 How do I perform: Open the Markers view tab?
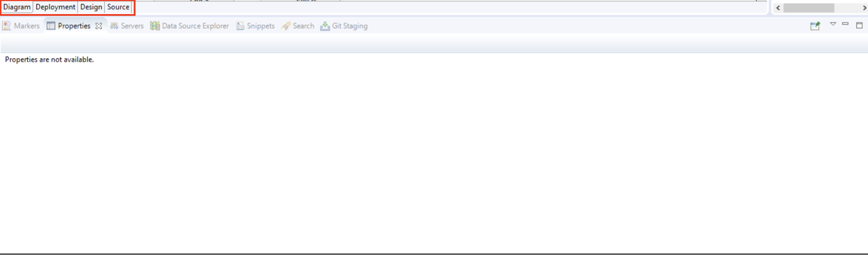coord(21,26)
